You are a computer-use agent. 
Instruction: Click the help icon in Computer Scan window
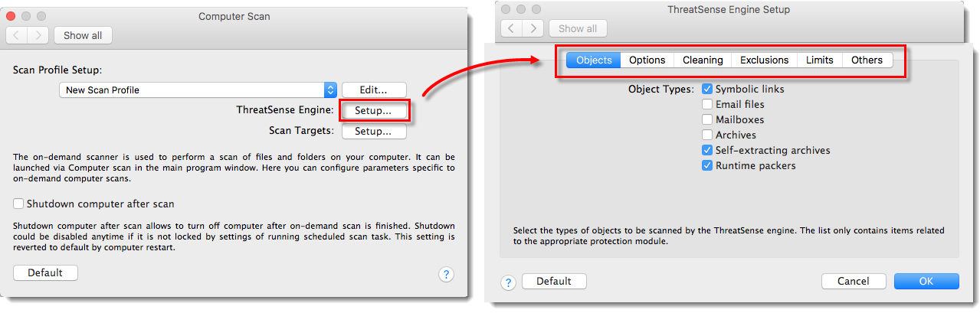click(x=447, y=274)
